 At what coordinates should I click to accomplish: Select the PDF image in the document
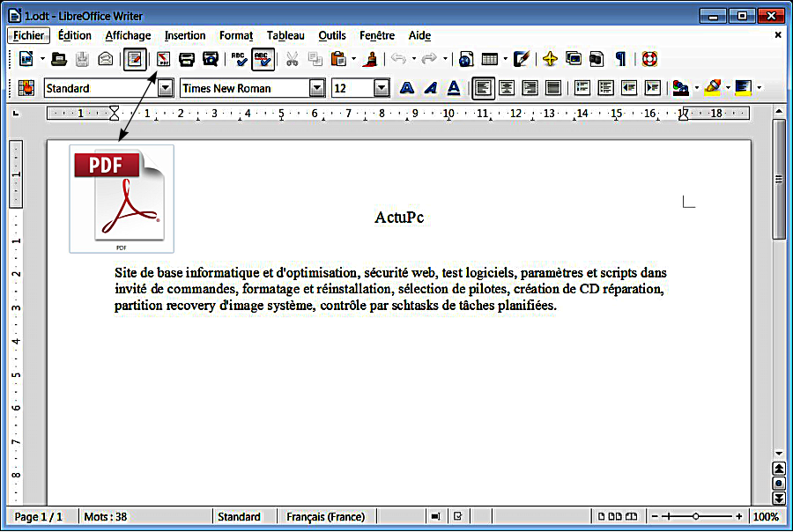pos(122,199)
